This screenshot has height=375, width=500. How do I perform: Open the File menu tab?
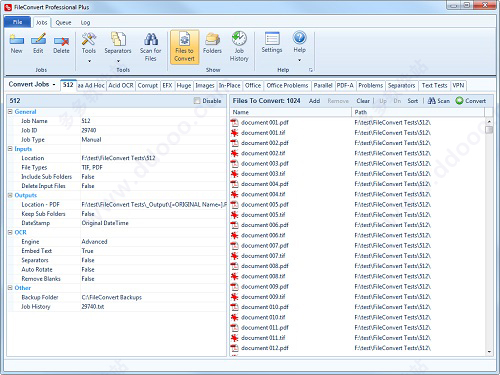(x=18, y=22)
